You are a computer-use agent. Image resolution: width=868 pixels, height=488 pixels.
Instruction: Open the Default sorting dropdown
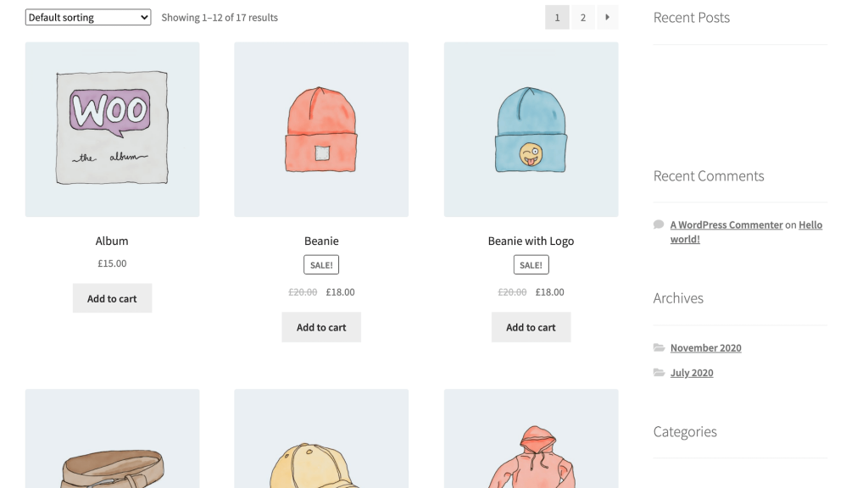[x=88, y=17]
